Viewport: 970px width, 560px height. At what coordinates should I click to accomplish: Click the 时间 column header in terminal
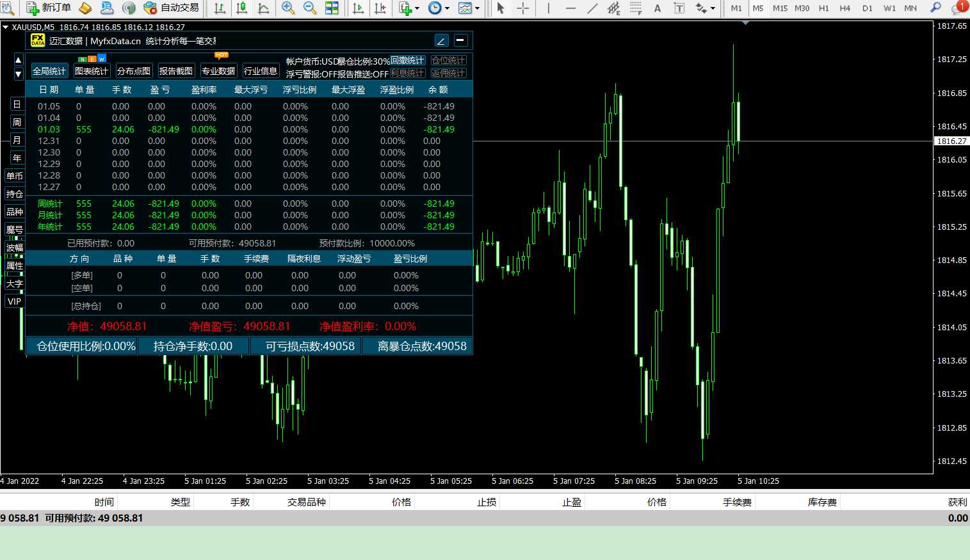(x=104, y=502)
